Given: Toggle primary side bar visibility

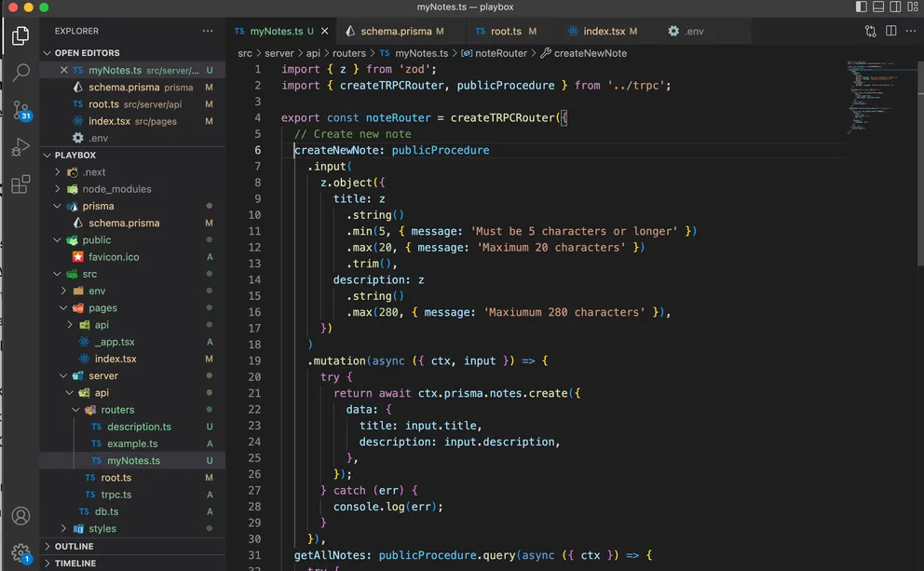Looking at the screenshot, I should (x=861, y=7).
